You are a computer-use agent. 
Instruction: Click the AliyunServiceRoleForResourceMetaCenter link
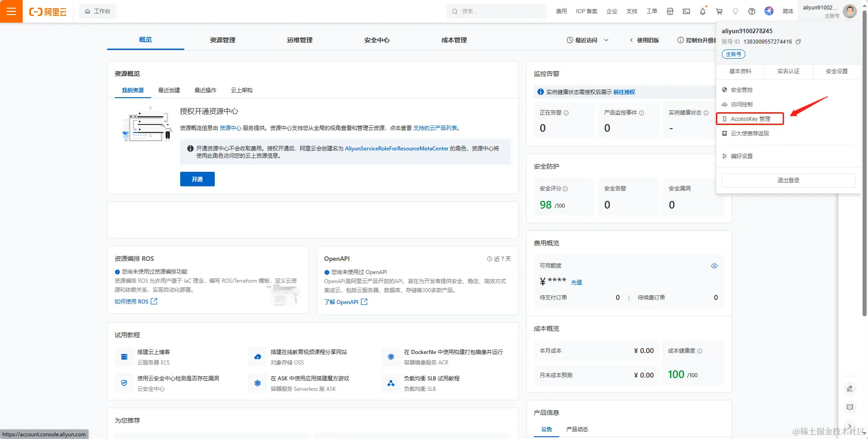coord(396,149)
